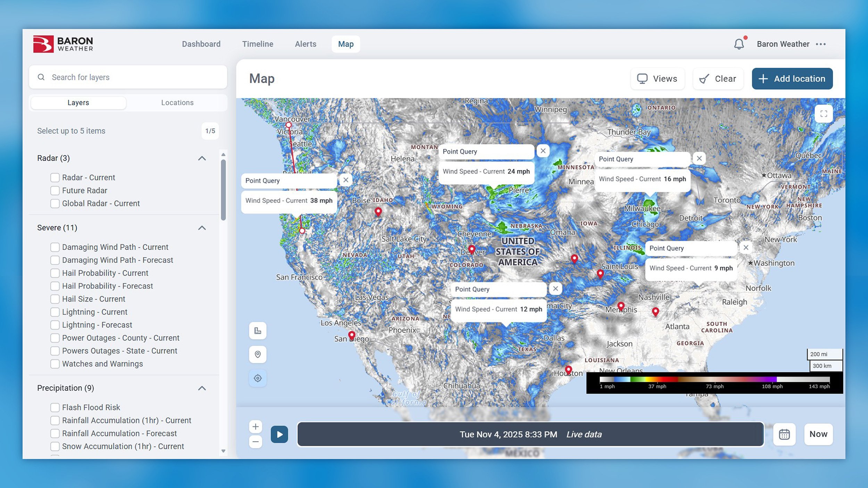Open the calendar date picker icon
This screenshot has height=488, width=868.
tap(784, 434)
